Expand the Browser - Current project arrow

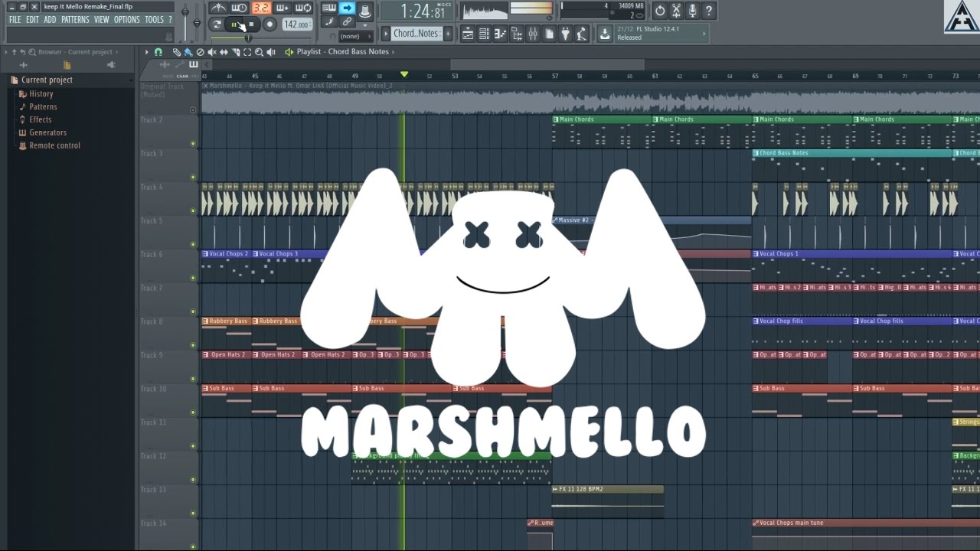(x=116, y=52)
